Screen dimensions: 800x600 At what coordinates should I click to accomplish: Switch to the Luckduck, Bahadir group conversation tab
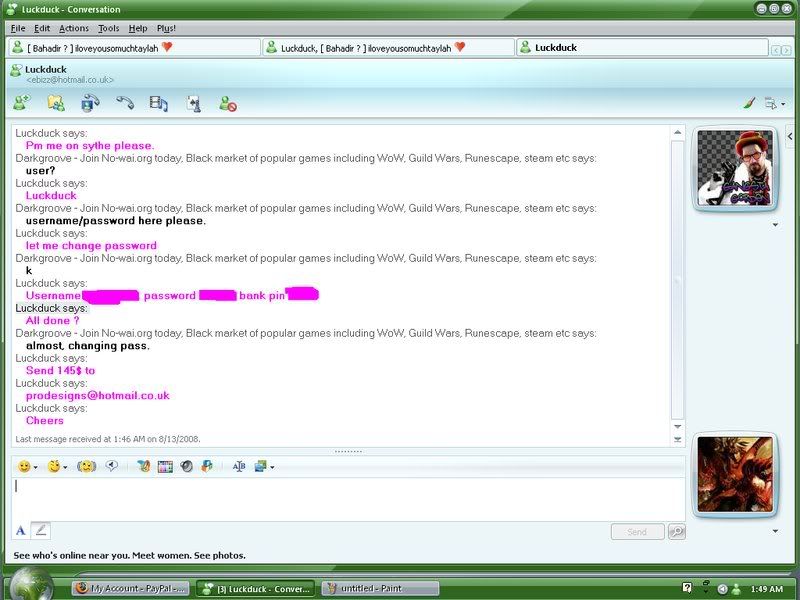coord(388,48)
